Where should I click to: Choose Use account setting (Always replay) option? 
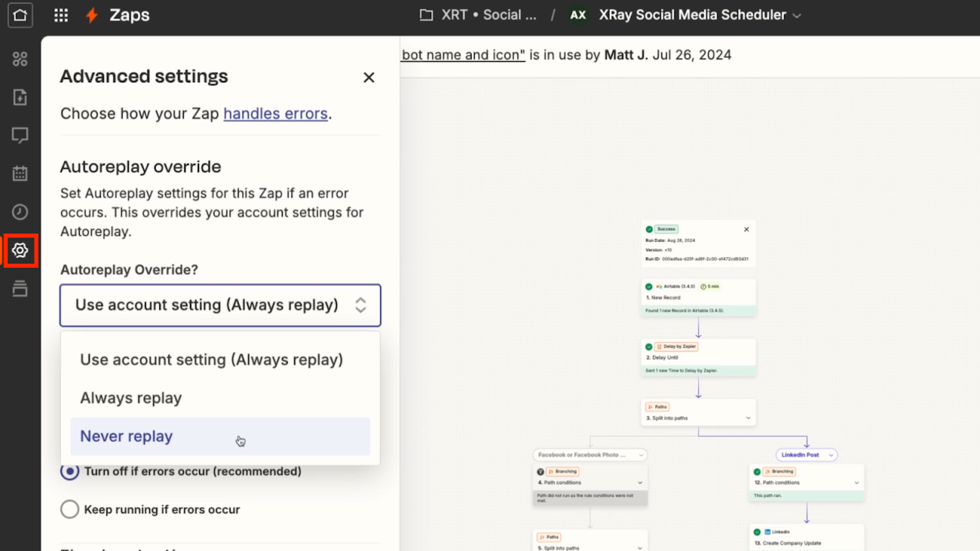[x=221, y=360]
